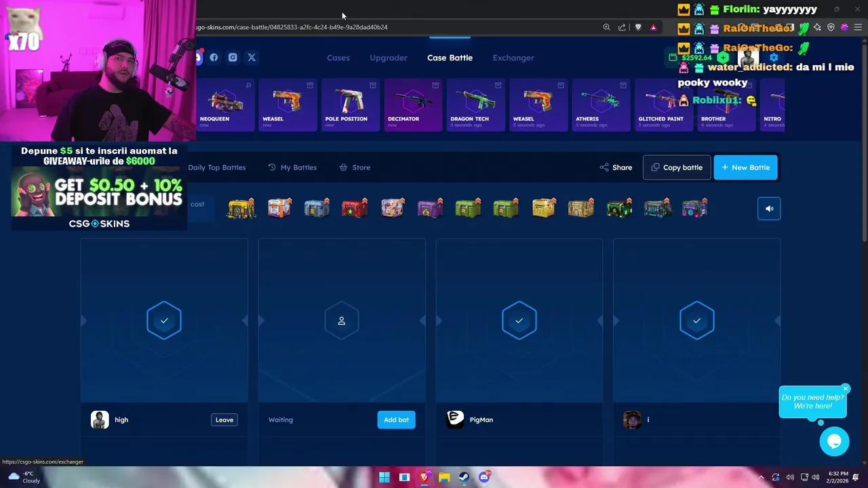Screen dimensions: 868x488
Task: Click PigMan's player avatar
Action: [455, 420]
